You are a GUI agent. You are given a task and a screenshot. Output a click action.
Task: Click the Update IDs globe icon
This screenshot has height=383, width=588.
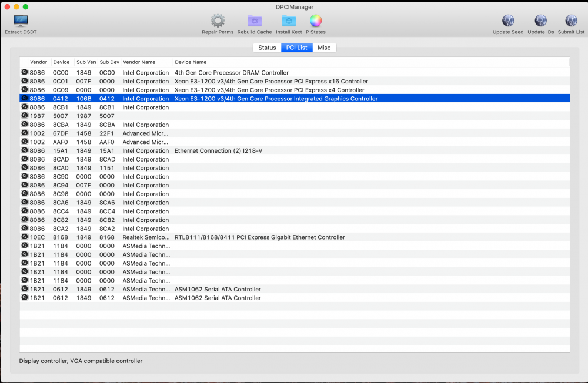[540, 21]
